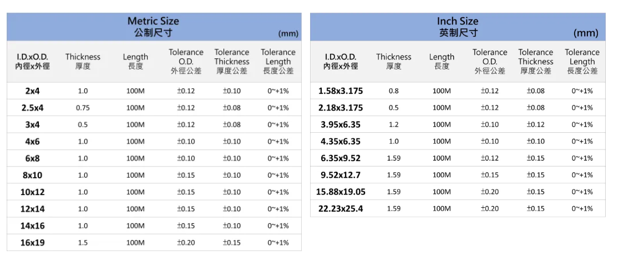Select the 1.58x3.175 inch size row
This screenshot has width=644, height=275.
(x=341, y=91)
